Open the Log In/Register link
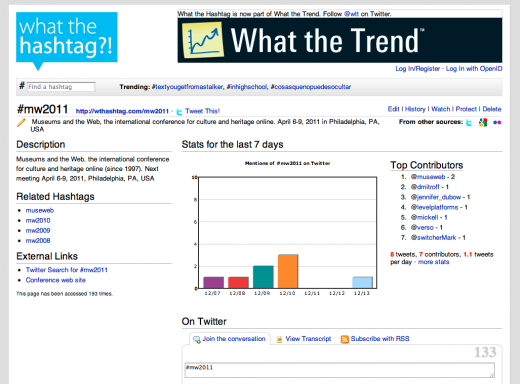520x384 pixels. (418, 69)
